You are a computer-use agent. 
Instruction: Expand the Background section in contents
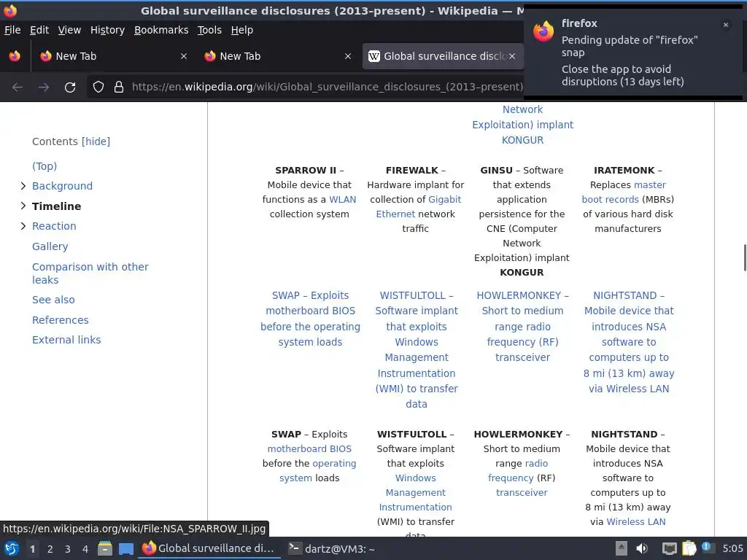(x=23, y=186)
